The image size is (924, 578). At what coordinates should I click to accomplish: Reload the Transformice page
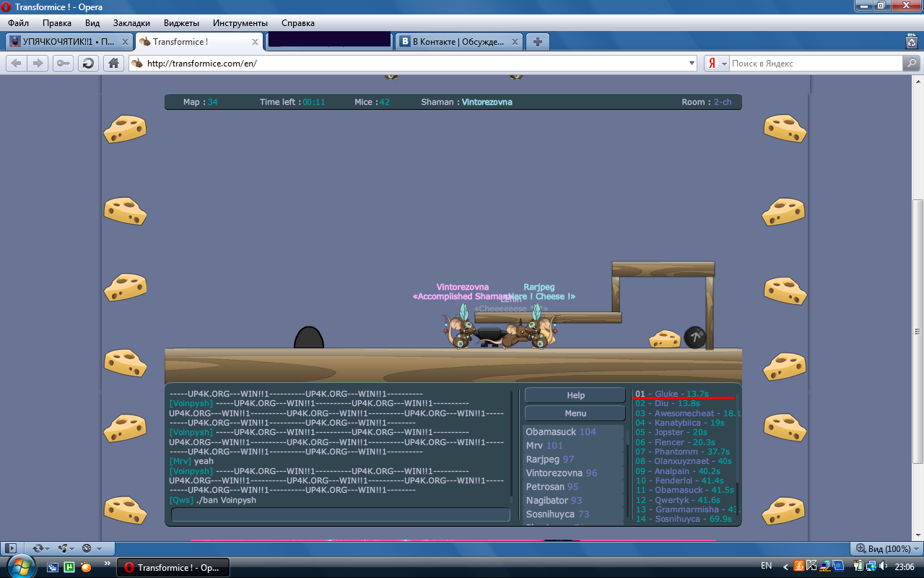tap(88, 64)
